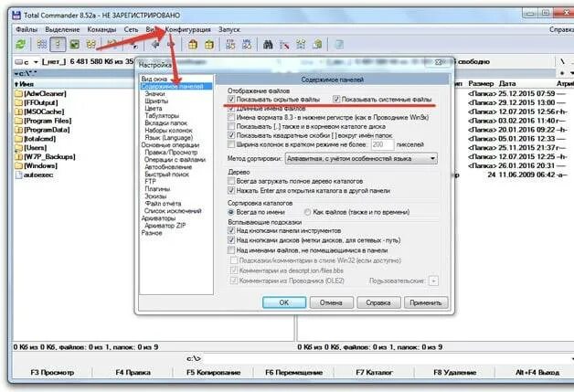Screen dimensions: 574x392
Task: Click the FTP new URL connection icon
Action: (247, 45)
